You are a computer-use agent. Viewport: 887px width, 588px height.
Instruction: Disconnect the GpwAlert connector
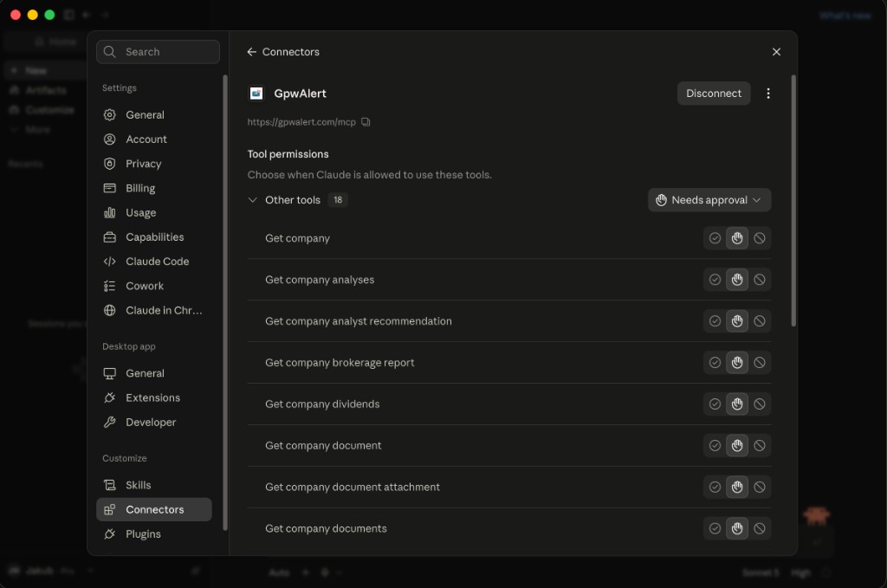pyautogui.click(x=714, y=94)
